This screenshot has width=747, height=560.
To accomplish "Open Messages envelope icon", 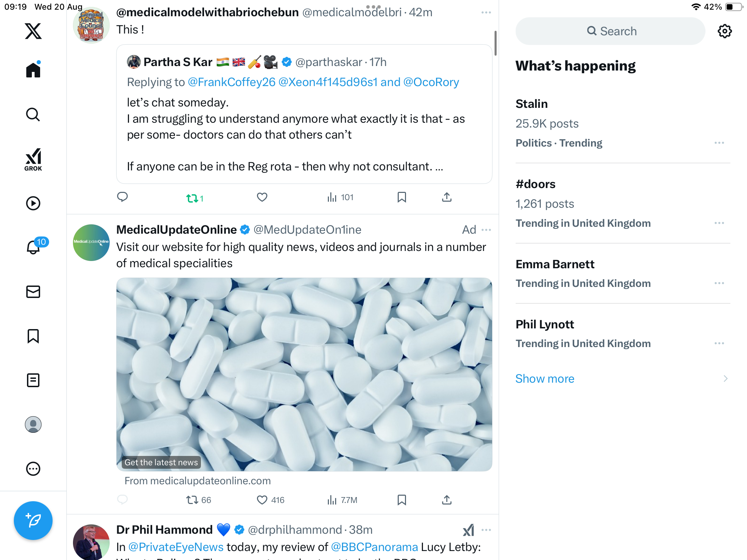I will point(33,292).
